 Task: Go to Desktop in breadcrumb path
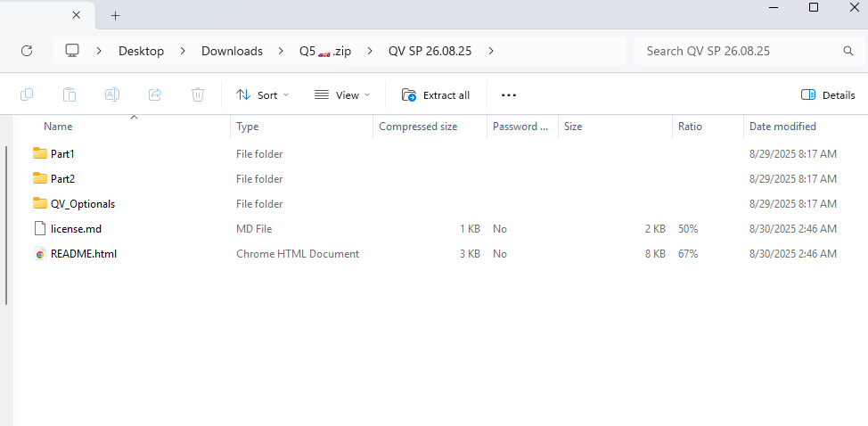pyautogui.click(x=141, y=51)
